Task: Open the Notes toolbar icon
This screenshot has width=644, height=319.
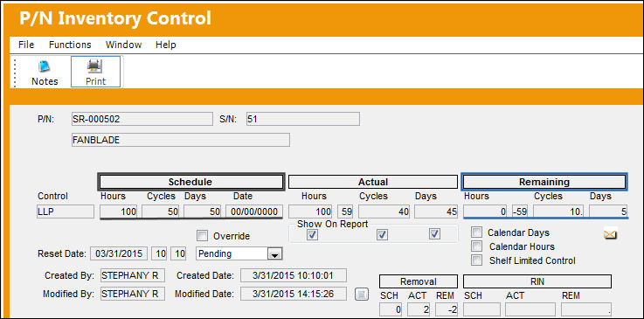Action: point(45,73)
